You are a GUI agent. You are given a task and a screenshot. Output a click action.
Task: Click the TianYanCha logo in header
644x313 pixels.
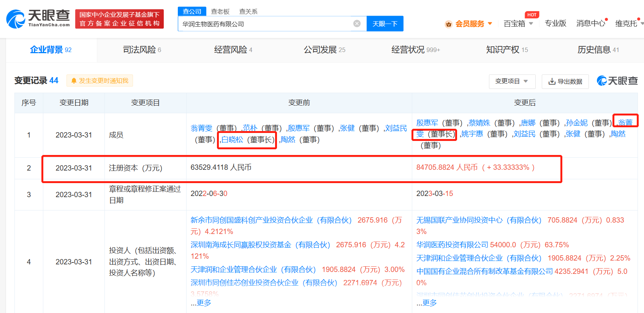[38, 19]
